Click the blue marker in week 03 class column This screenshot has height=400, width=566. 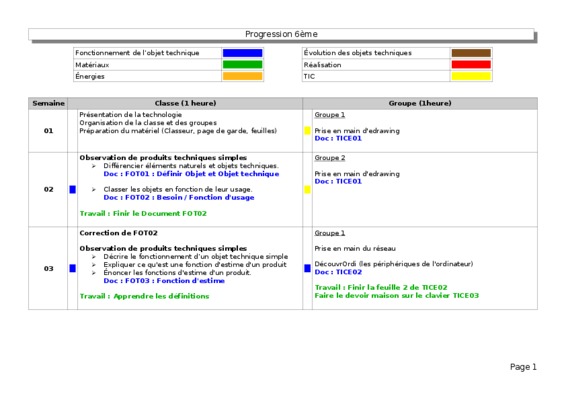click(x=73, y=268)
